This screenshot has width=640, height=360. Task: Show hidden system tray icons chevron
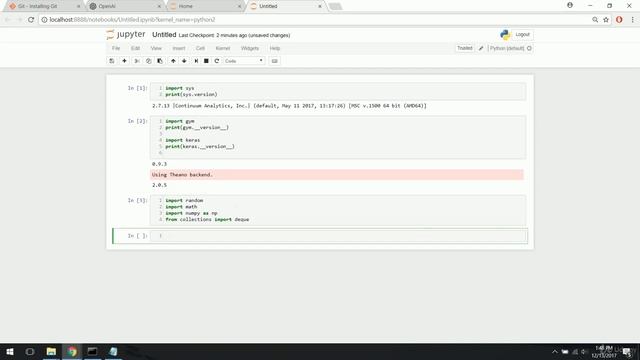(x=555, y=352)
